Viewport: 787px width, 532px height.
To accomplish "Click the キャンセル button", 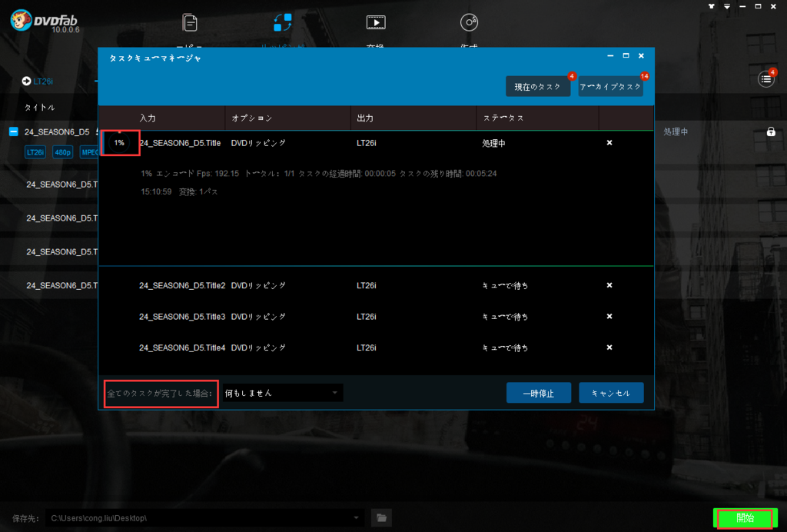I will click(x=611, y=393).
